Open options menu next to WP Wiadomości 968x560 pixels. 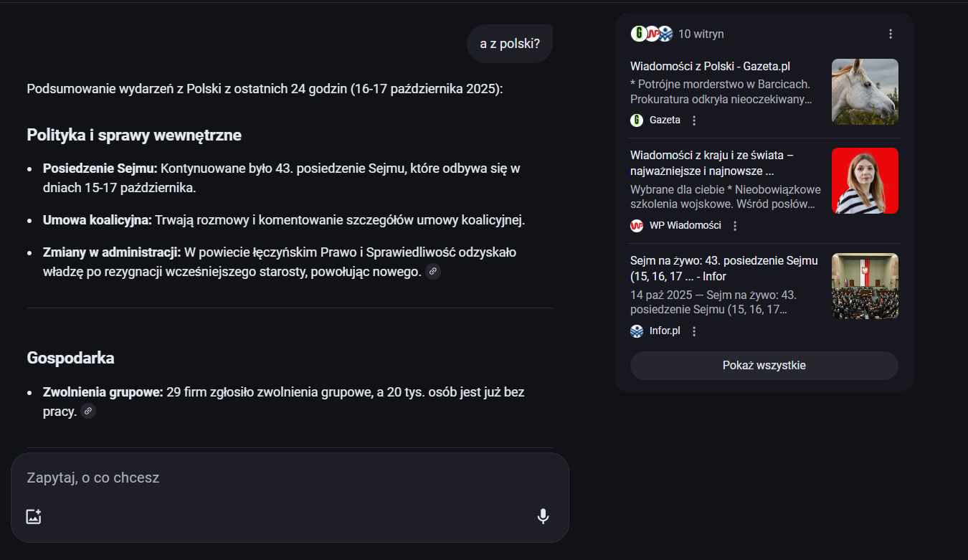[x=735, y=226]
